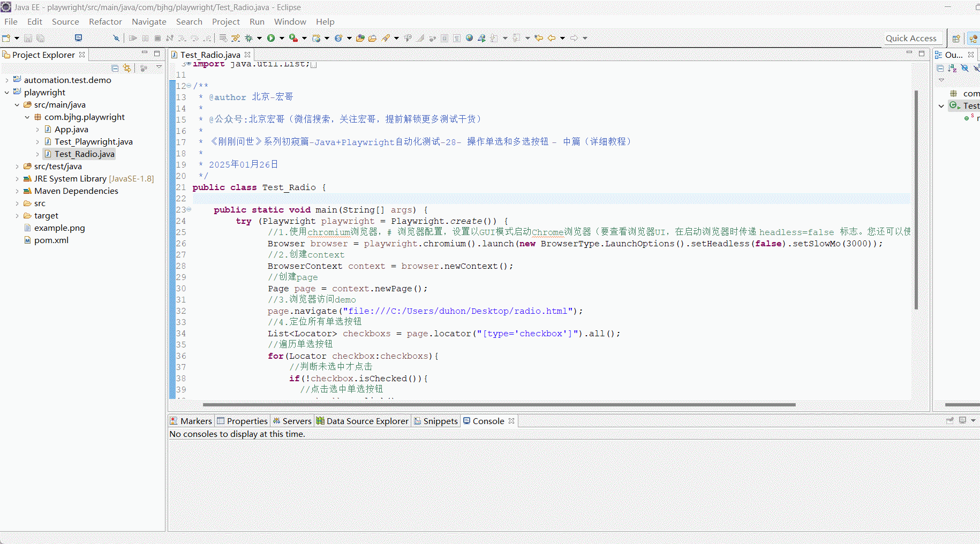Close the Test_Radio.java editor tab
The image size is (980, 544).
coord(247,55)
